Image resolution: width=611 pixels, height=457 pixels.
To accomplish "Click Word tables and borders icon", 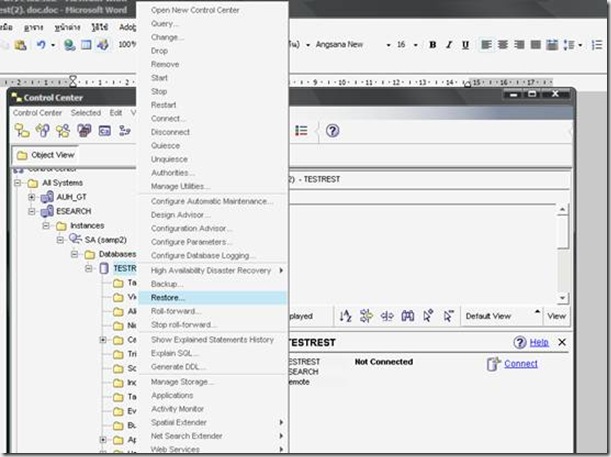I will (x=86, y=45).
